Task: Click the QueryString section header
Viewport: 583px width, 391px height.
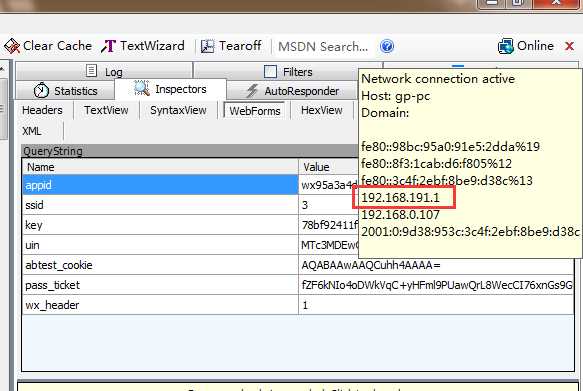Action: point(190,151)
